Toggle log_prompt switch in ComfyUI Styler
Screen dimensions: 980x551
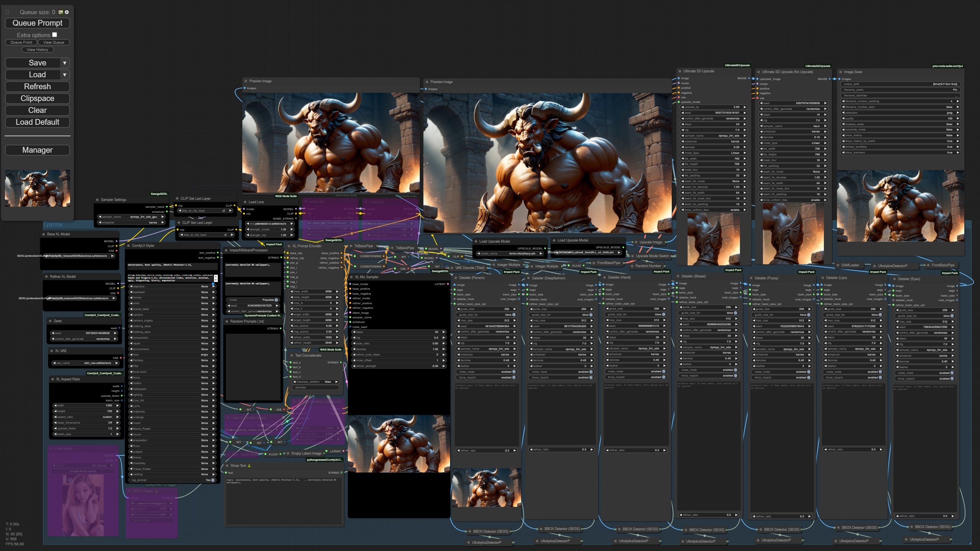coord(212,480)
